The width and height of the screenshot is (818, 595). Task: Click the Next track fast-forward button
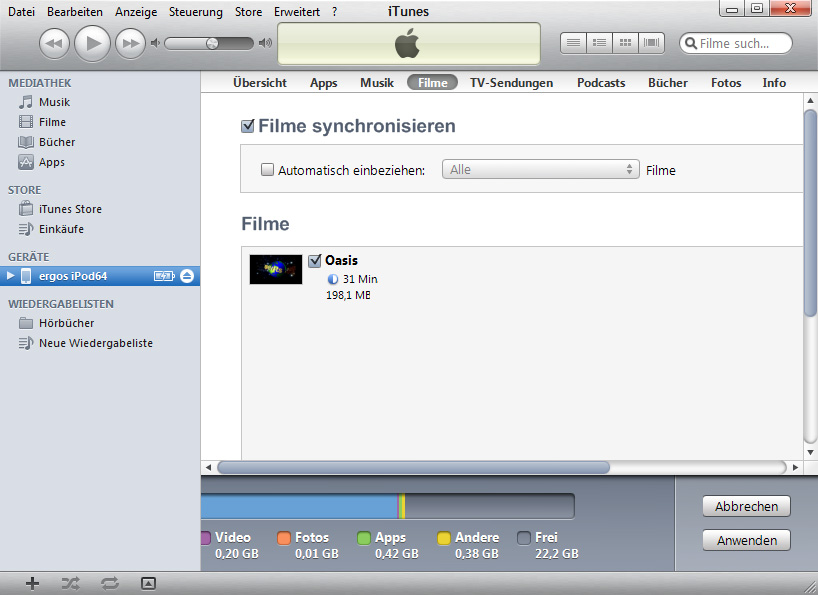[x=130, y=43]
